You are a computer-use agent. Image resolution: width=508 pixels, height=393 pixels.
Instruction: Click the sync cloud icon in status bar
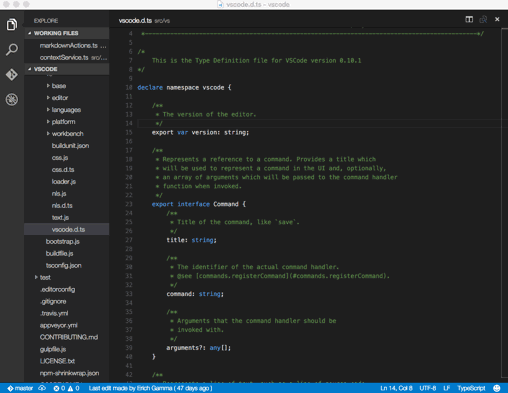point(42,388)
